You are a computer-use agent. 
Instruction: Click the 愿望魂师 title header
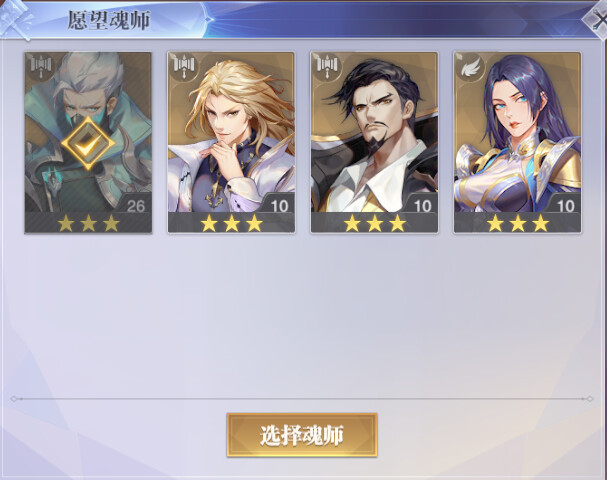click(x=108, y=20)
